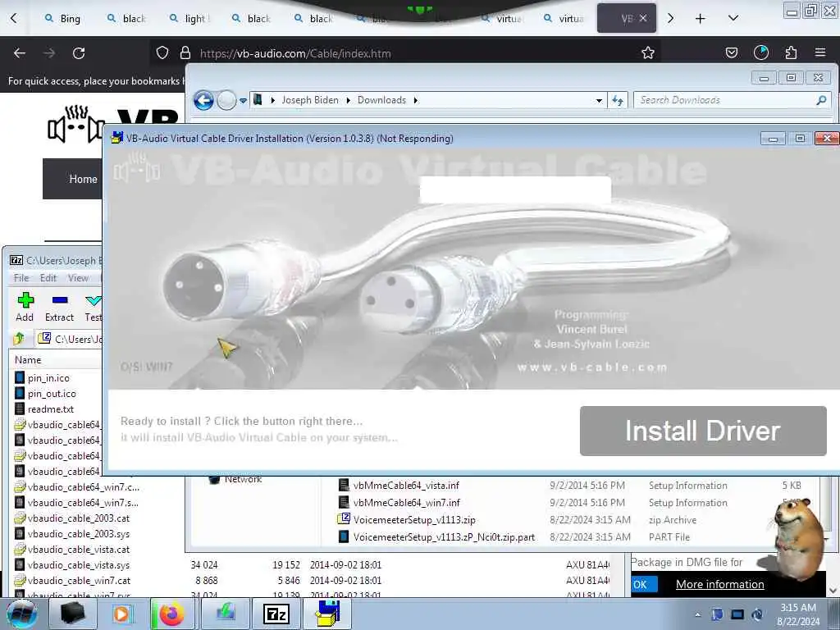The image size is (840, 630).
Task: Open the list all tabs dropdown
Action: pyautogui.click(x=733, y=18)
